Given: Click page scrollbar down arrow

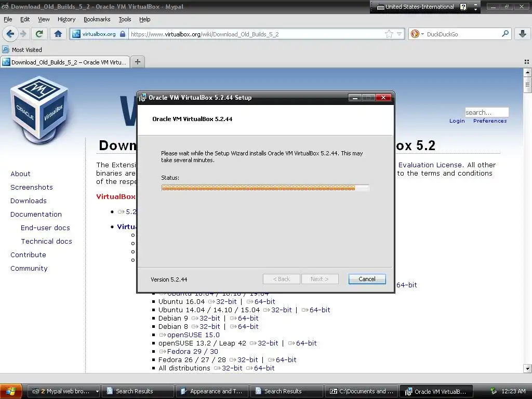Looking at the screenshot, I should (x=527, y=368).
